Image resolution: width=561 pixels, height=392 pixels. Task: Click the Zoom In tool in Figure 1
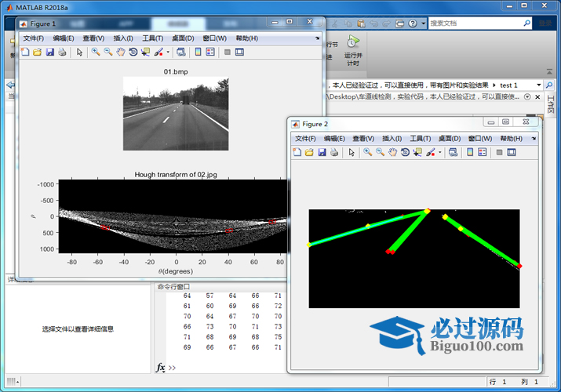pyautogui.click(x=95, y=53)
